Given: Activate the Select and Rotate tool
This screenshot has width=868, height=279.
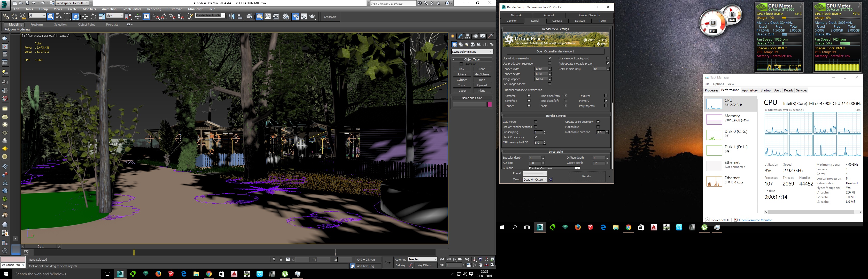Looking at the screenshot, I should [x=93, y=17].
